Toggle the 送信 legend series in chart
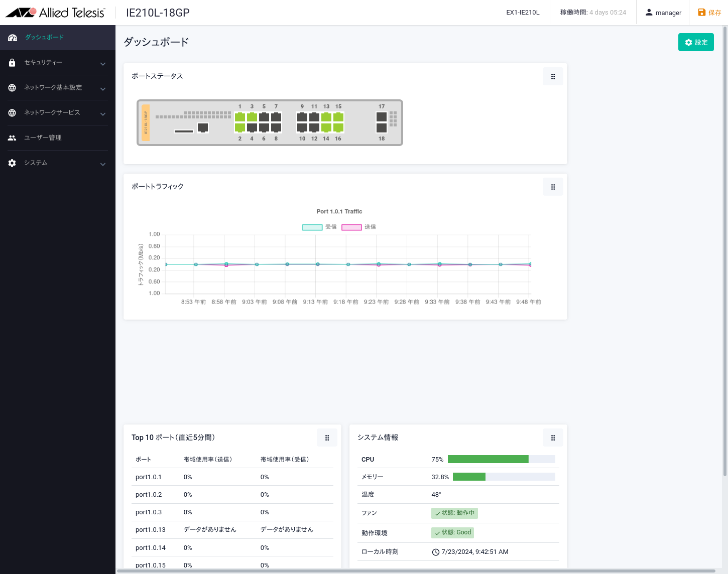The image size is (728, 574). tap(358, 227)
